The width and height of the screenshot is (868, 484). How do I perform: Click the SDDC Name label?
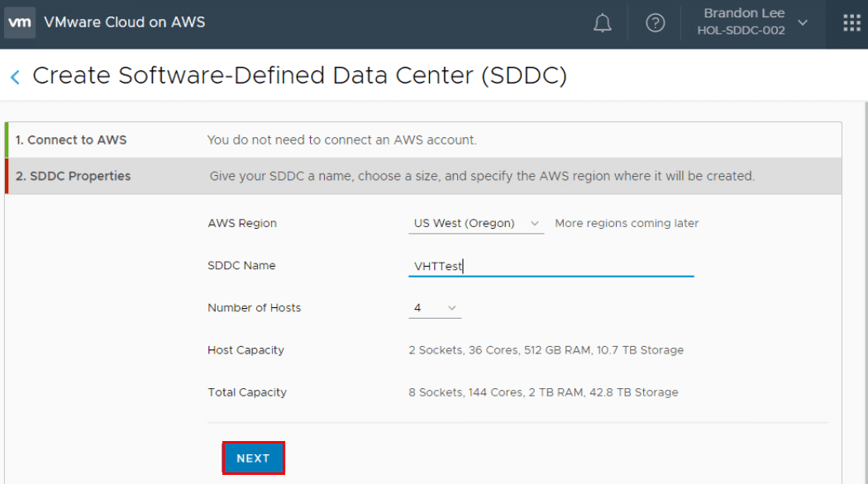pos(241,265)
